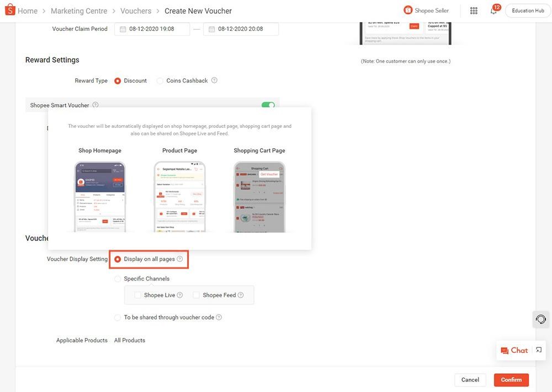Open the apps grid menu icon
This screenshot has width=552, height=392.
[474, 11]
